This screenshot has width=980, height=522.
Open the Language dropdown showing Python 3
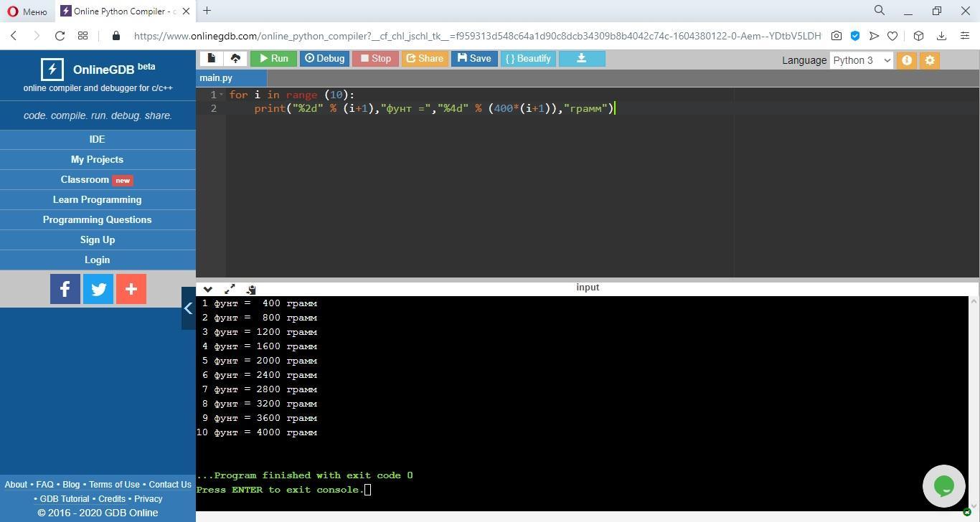point(862,60)
